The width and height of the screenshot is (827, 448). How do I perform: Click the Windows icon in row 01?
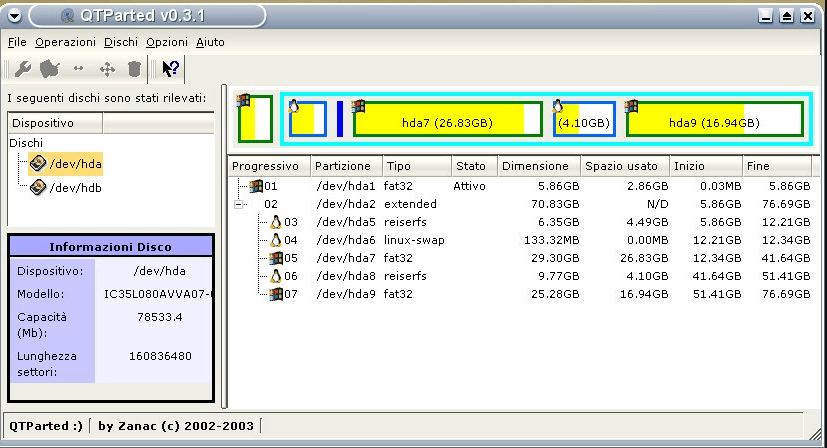pos(256,186)
